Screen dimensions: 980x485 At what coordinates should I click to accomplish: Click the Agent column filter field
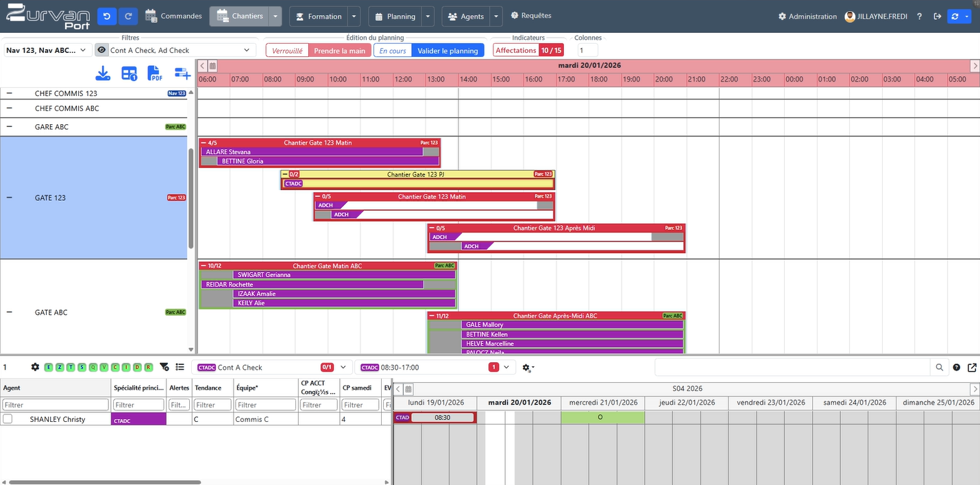point(56,405)
